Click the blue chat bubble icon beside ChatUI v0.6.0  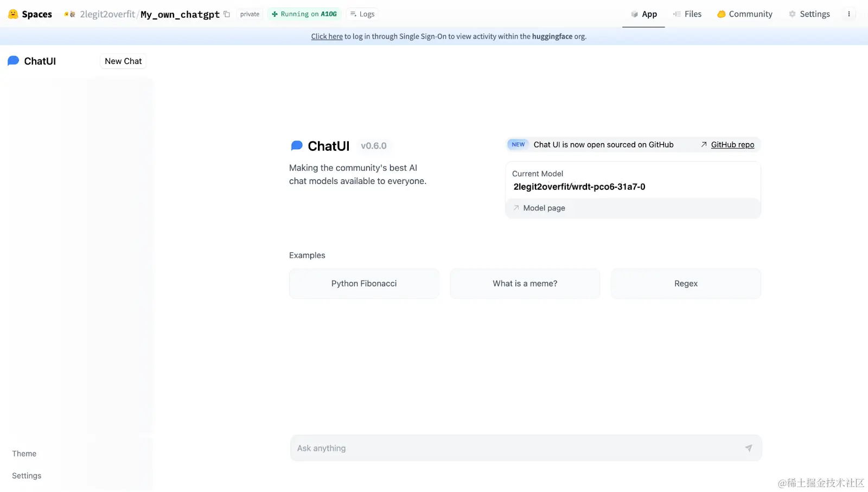coord(297,145)
